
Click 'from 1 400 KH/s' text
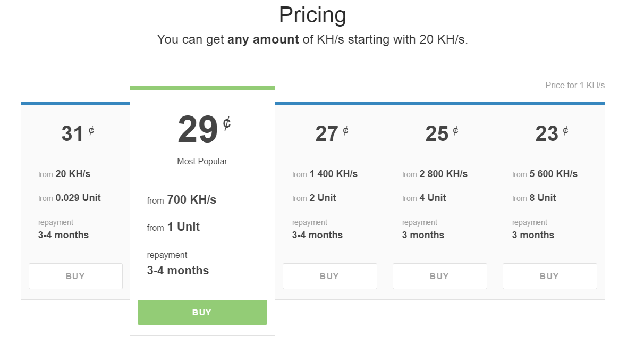(325, 174)
